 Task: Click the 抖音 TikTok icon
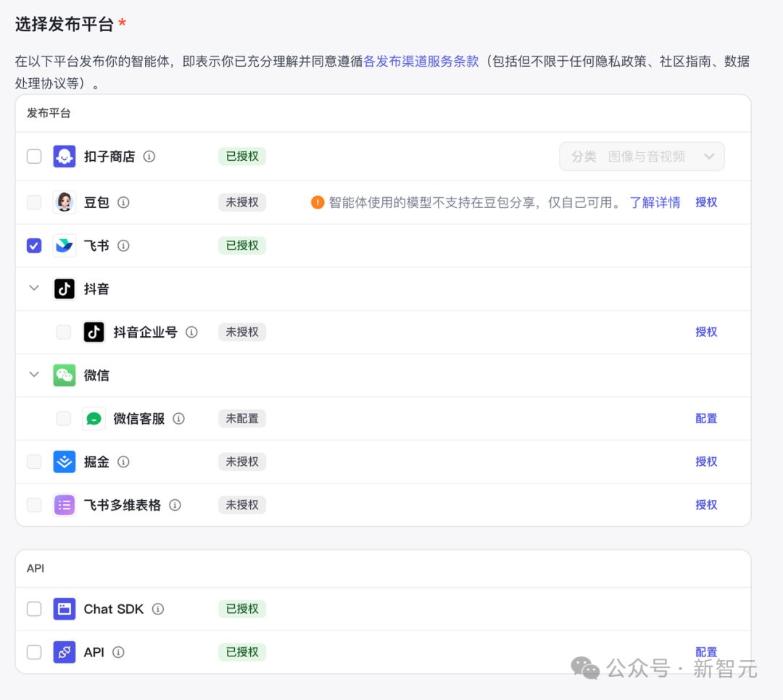coord(65,288)
